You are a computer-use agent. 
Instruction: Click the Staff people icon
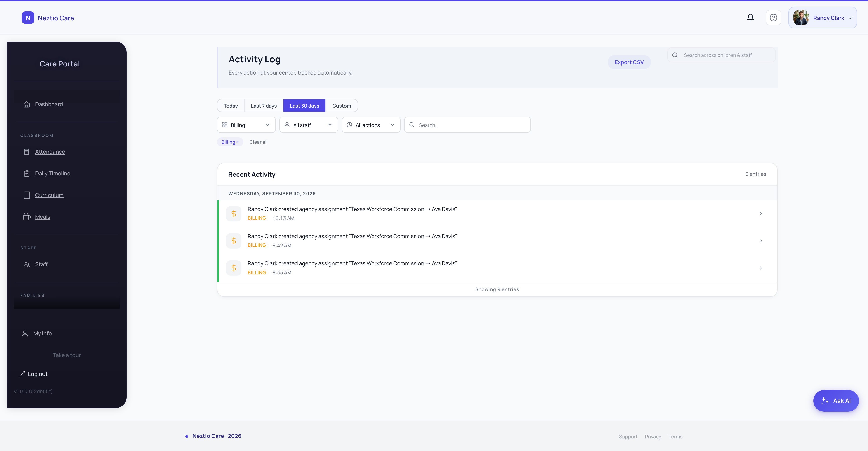27,264
